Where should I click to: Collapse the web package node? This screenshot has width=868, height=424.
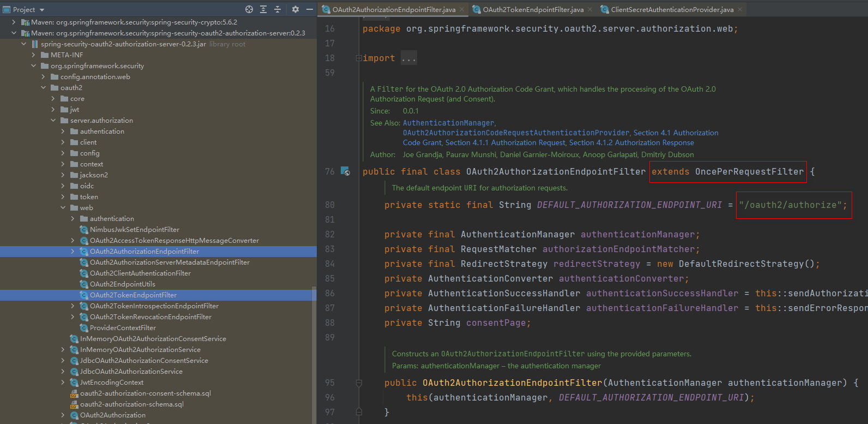63,208
